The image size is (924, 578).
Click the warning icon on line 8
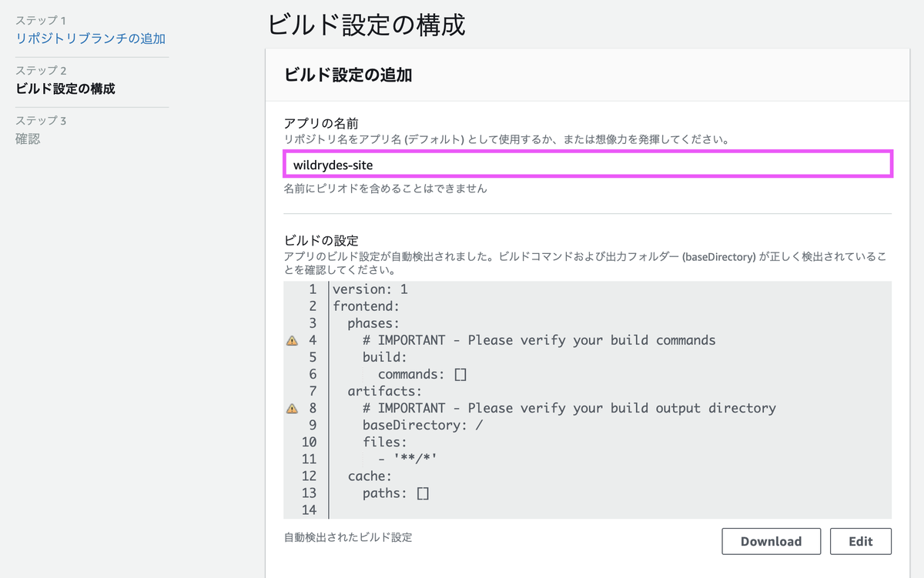point(292,408)
